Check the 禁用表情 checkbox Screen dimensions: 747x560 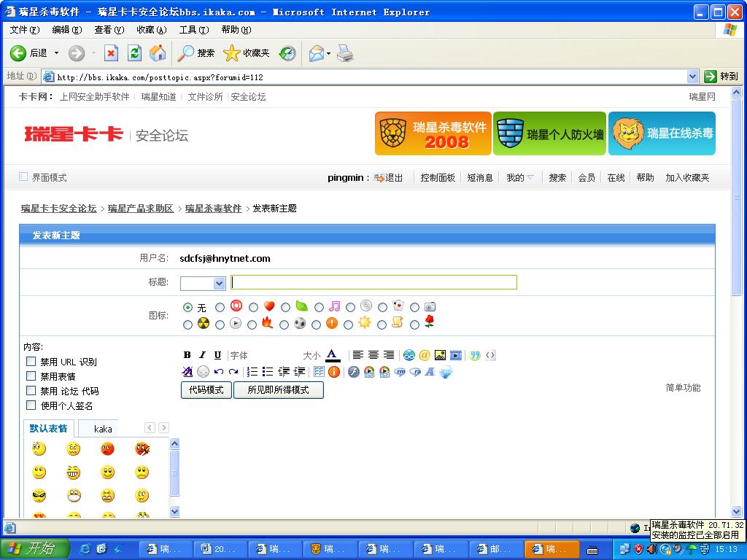coord(31,376)
